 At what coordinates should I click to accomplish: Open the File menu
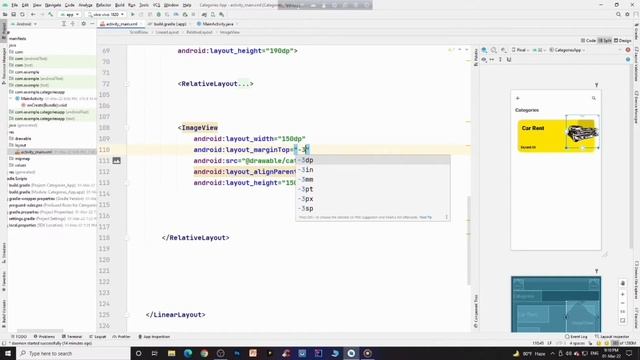point(15,5)
